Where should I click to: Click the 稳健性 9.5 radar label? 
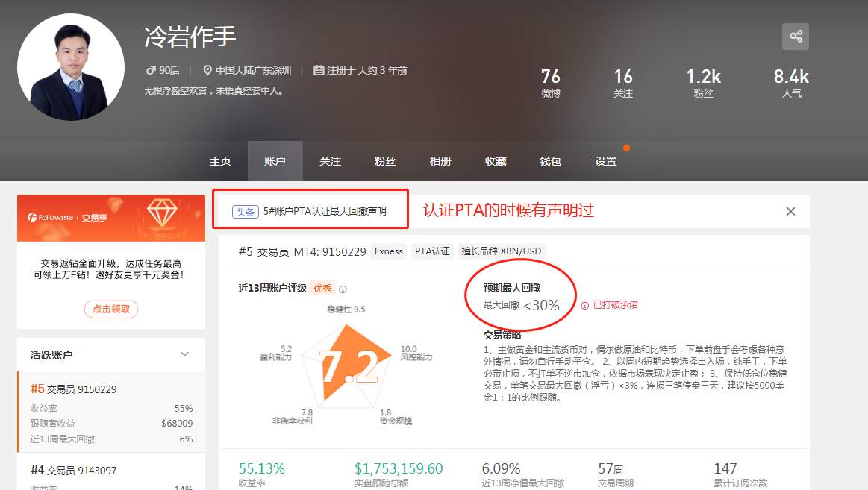[346, 310]
